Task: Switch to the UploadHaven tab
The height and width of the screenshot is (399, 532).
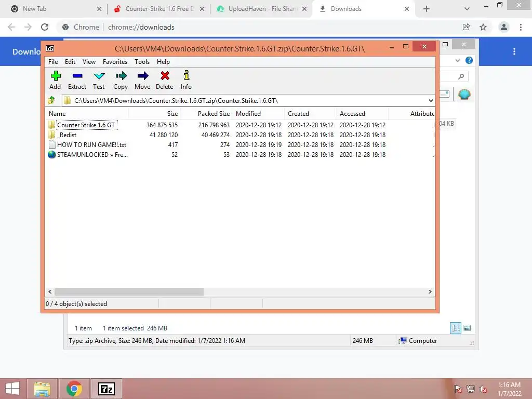Action: click(261, 9)
